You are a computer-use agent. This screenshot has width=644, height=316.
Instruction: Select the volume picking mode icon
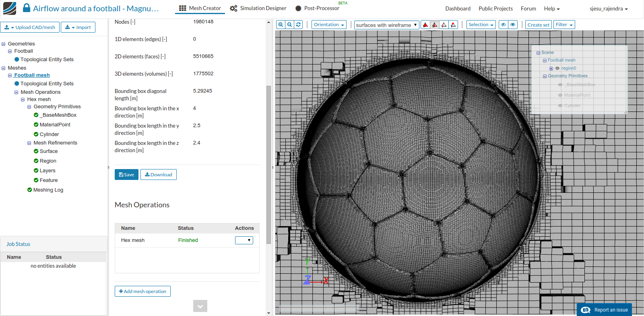425,25
